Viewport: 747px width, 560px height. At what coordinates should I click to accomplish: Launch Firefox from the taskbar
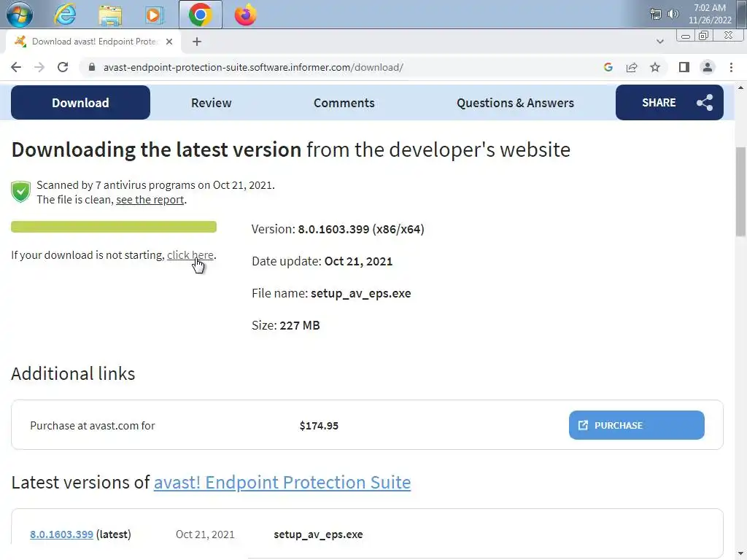coord(246,15)
